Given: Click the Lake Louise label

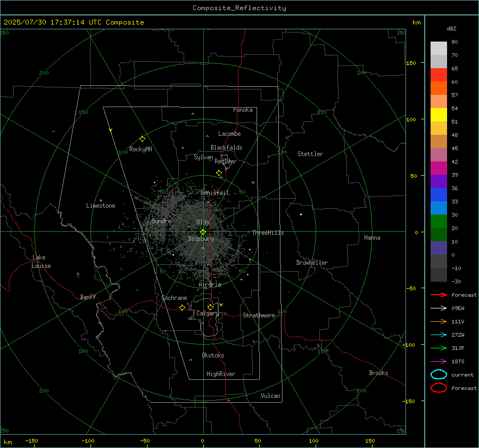Looking at the screenshot, I should (41, 262).
